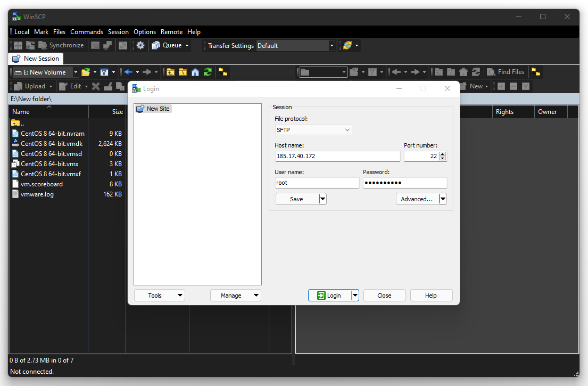Click the Help button in Login dialog
The width and height of the screenshot is (588, 386).
tap(431, 295)
